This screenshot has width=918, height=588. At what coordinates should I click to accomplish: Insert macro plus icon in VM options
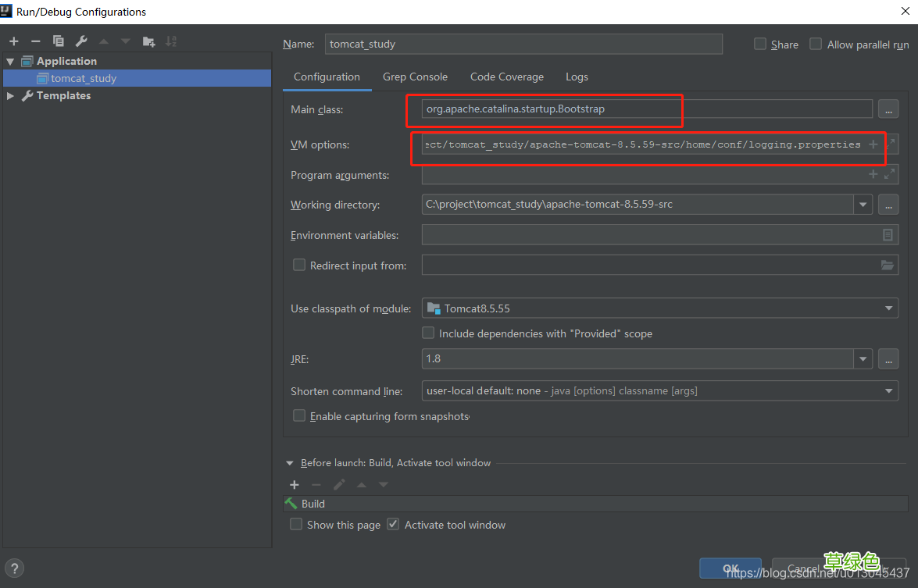click(x=873, y=144)
